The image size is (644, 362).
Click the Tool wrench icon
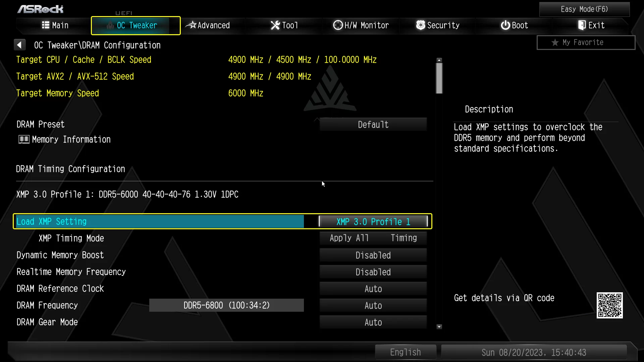pyautogui.click(x=275, y=25)
